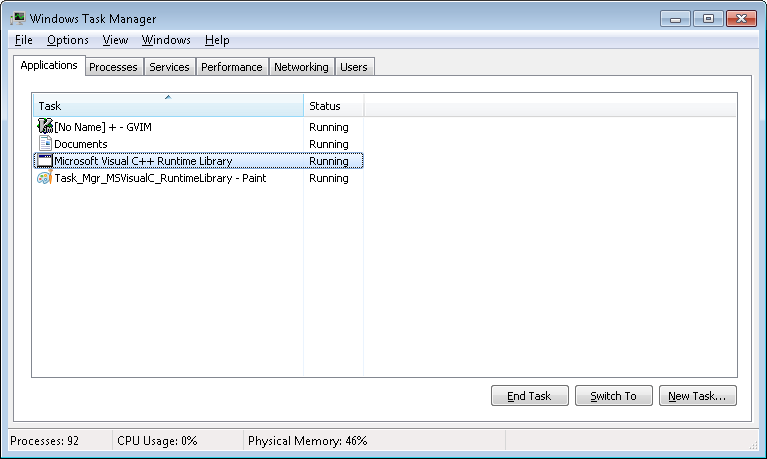Switch to the Users tab
This screenshot has height=459, width=767.
[x=354, y=67]
